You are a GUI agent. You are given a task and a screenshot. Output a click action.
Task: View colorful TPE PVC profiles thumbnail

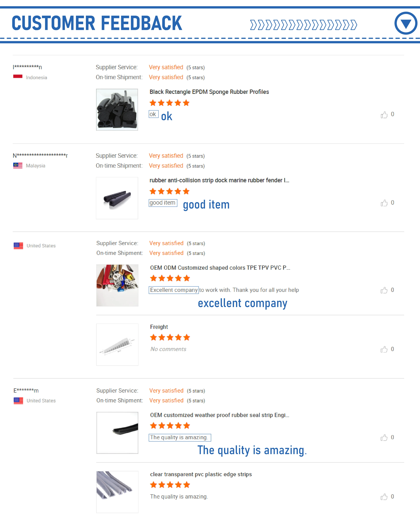click(x=117, y=285)
